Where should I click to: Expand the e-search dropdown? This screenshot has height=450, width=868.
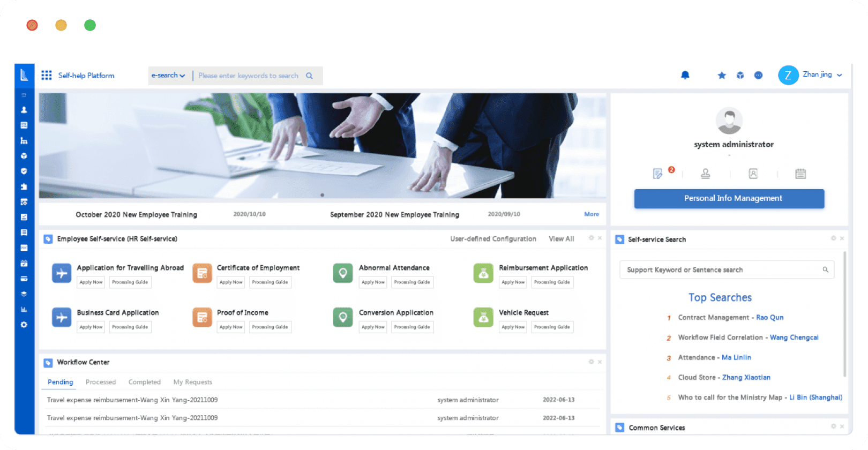tap(168, 76)
